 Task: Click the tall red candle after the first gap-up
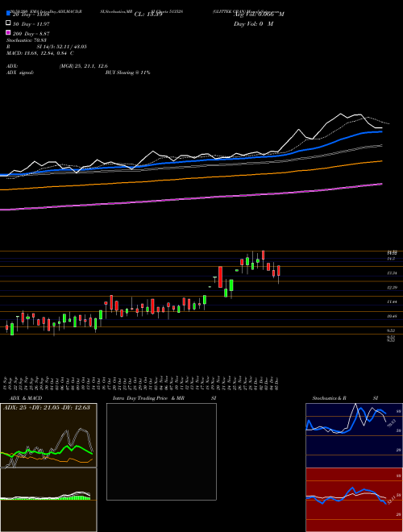(220, 276)
